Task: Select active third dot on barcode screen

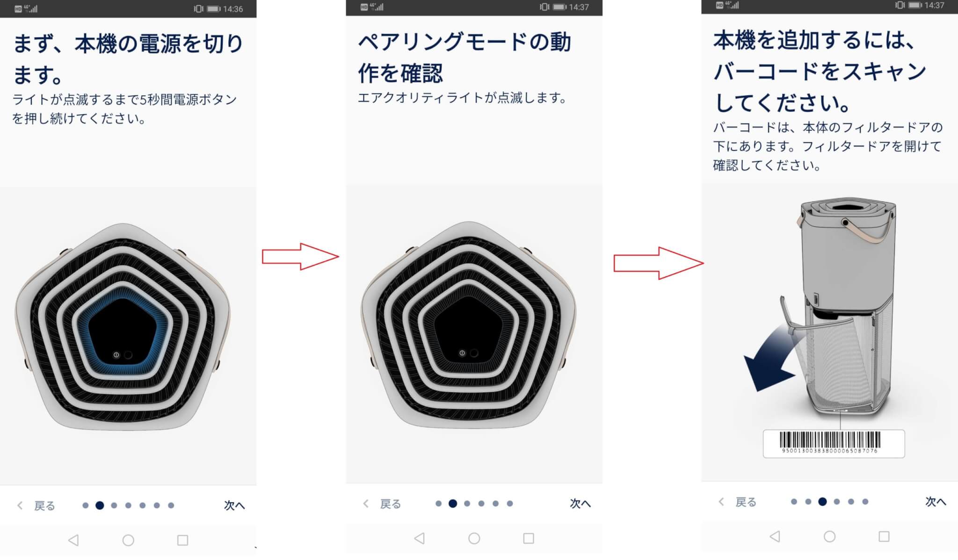Action: tap(822, 502)
